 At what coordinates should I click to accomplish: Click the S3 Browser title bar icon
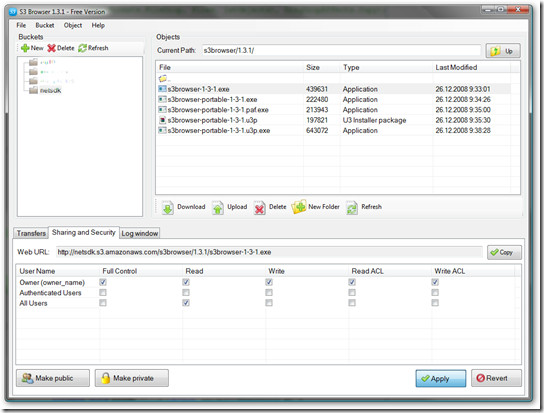point(13,12)
